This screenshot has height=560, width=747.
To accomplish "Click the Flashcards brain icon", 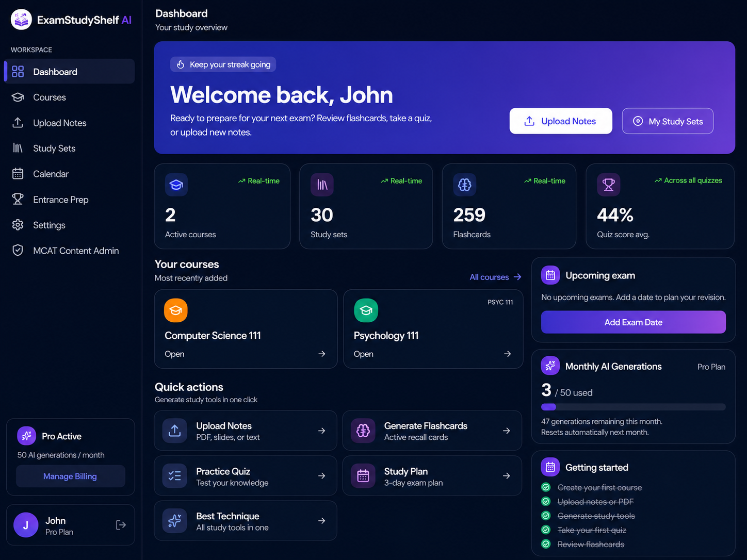I will [x=465, y=185].
